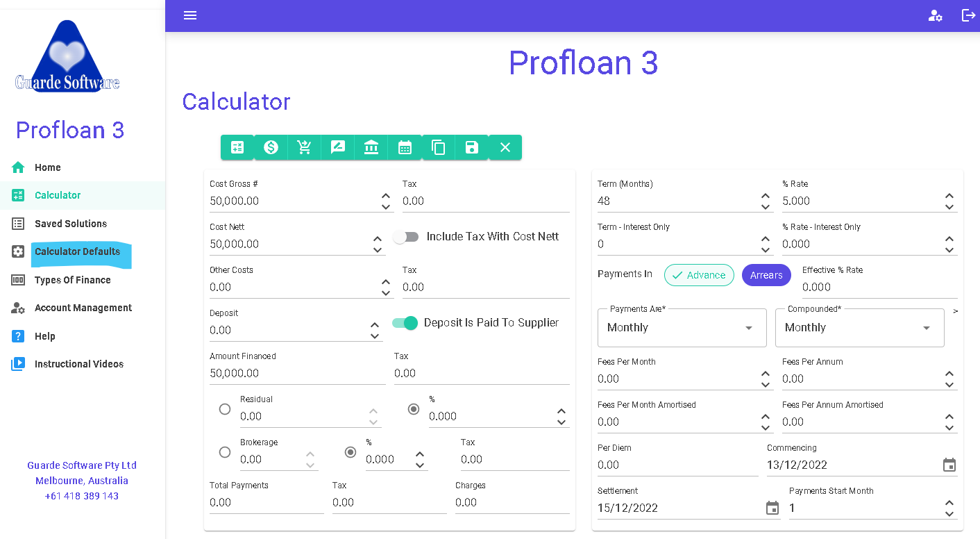
Task: Click the dollar sign toolbar icon
Action: coord(271,147)
